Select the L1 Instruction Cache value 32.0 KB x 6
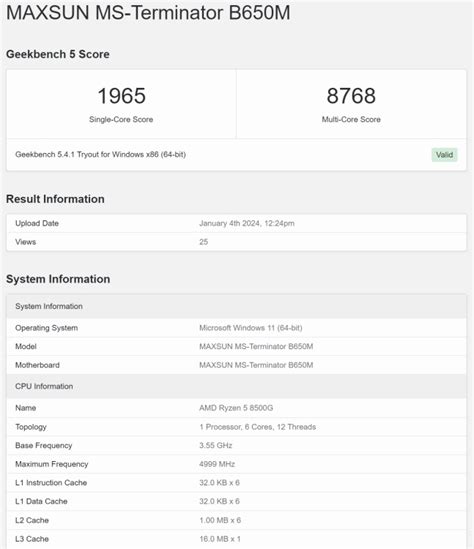The width and height of the screenshot is (474, 549). [x=219, y=482]
